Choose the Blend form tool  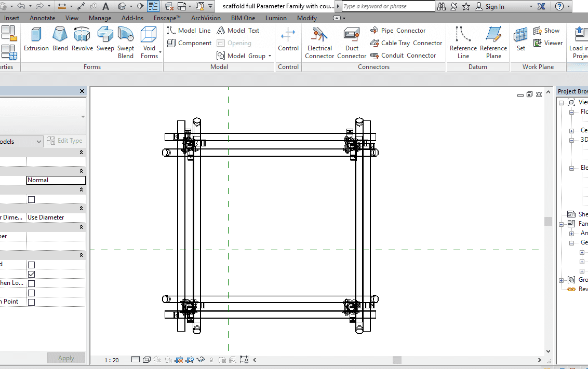click(x=60, y=39)
